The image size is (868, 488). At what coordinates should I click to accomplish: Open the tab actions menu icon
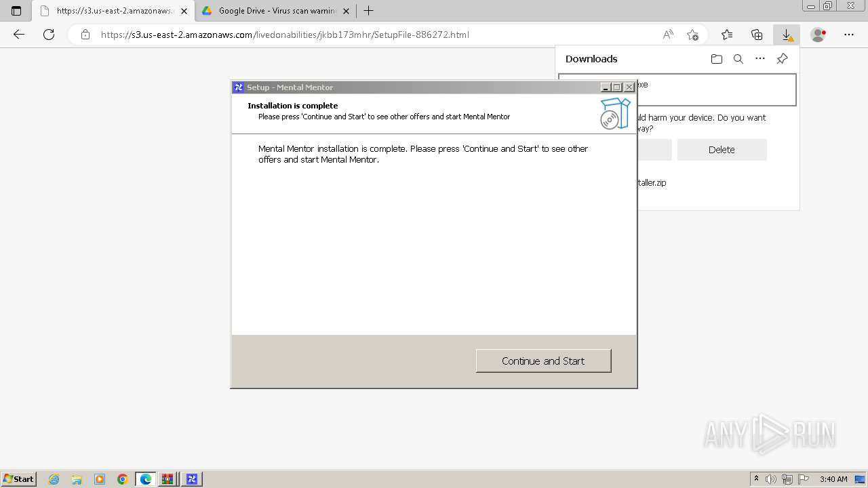[16, 11]
